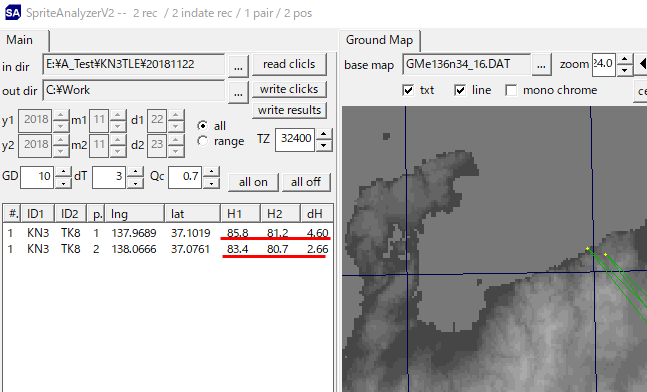Click the zoom value field
This screenshot has width=647, height=392.
click(x=604, y=64)
